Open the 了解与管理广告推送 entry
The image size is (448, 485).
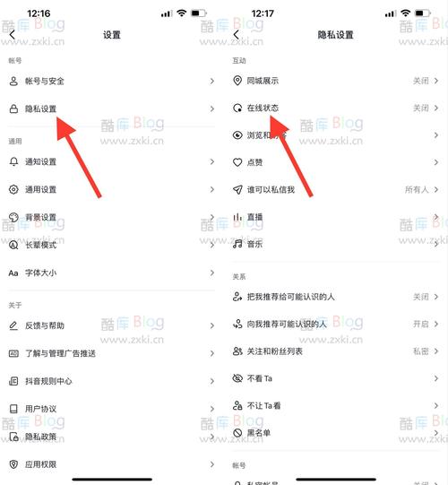coord(112,353)
